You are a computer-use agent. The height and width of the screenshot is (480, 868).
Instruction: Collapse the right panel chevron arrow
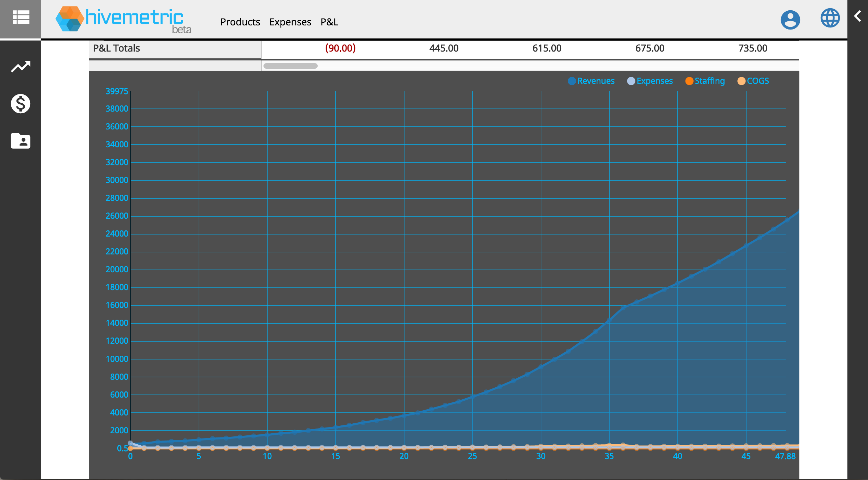click(x=857, y=16)
